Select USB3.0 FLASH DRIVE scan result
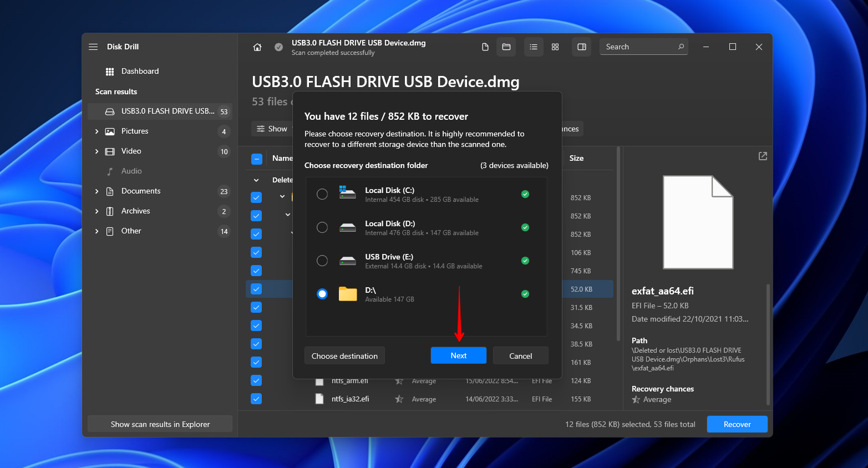Image resolution: width=868 pixels, height=468 pixels. click(x=160, y=111)
